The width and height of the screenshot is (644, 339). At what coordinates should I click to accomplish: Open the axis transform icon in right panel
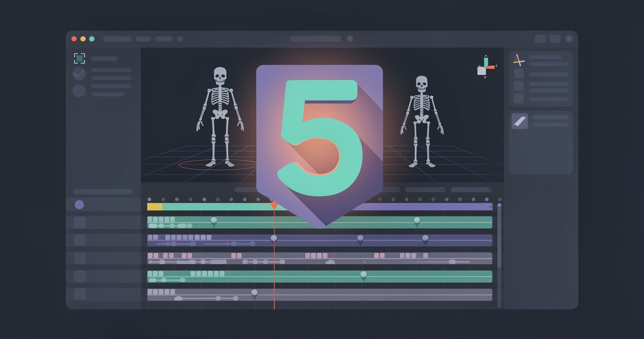tap(519, 60)
